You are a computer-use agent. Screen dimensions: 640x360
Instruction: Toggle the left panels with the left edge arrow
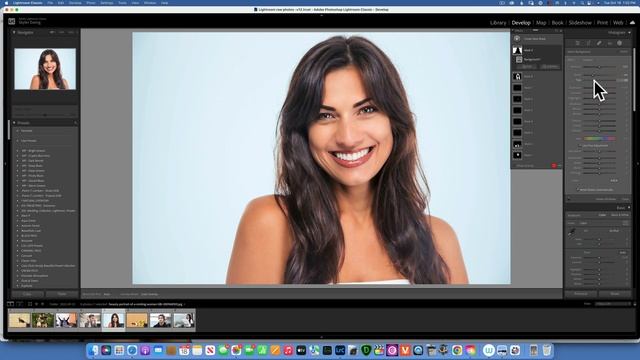tap(5, 164)
